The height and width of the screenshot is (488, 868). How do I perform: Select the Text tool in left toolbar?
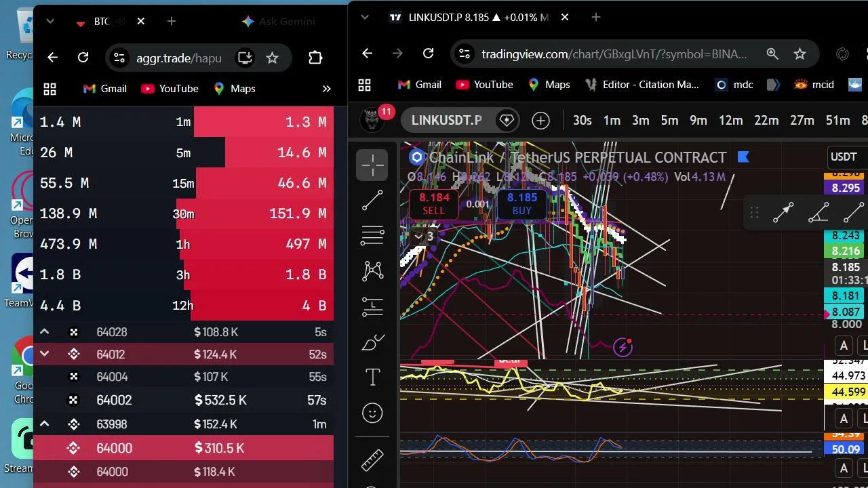click(x=372, y=378)
